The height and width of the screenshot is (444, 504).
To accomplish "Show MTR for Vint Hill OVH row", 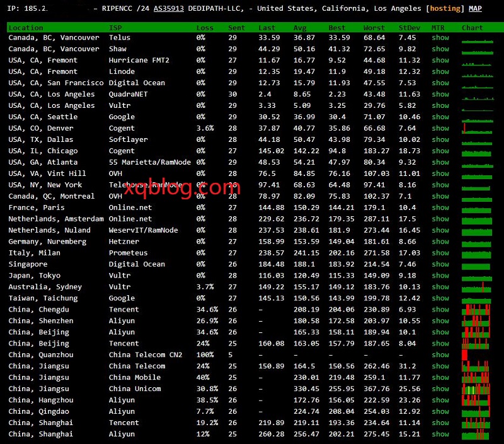I will coord(440,173).
